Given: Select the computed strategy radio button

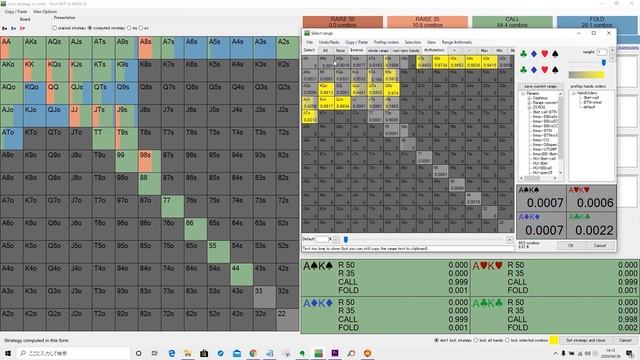Looking at the screenshot, I should pos(90,28).
